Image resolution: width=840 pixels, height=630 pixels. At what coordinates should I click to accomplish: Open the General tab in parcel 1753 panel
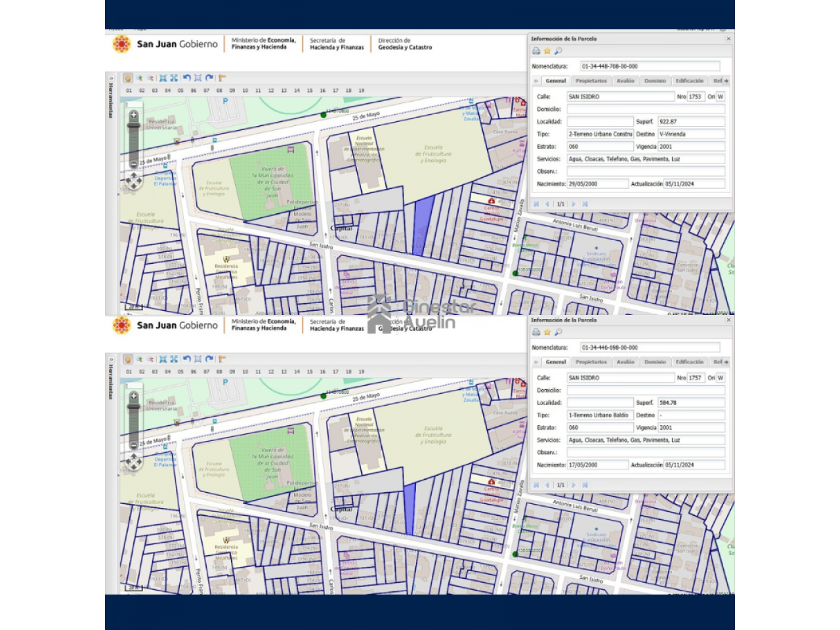click(x=556, y=81)
